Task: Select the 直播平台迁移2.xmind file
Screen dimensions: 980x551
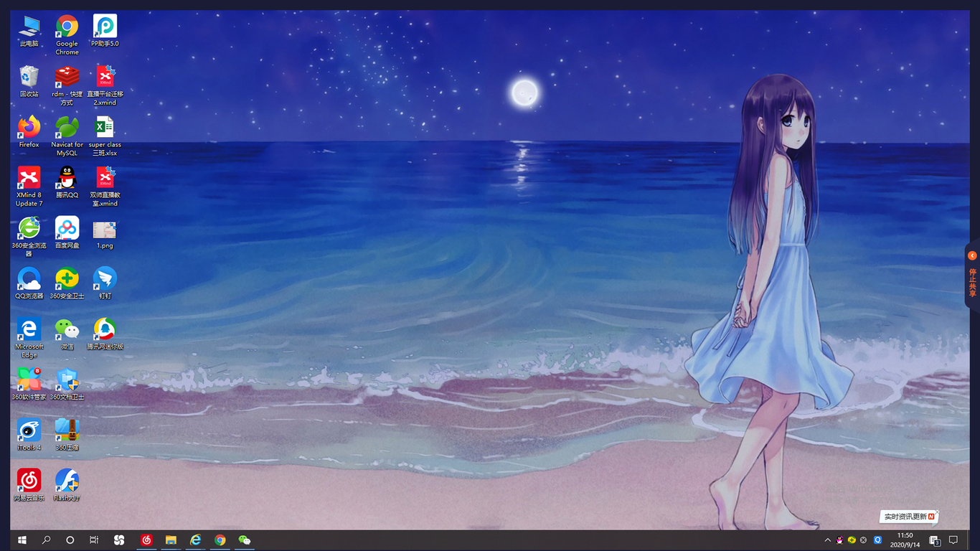Action: point(105,86)
